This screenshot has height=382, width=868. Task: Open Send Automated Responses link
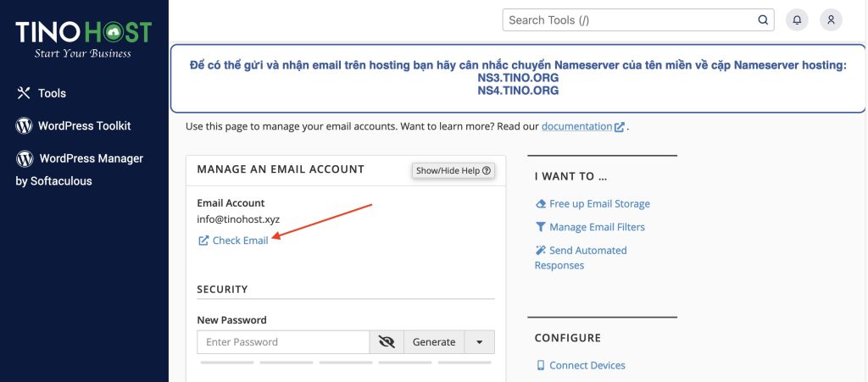coord(581,257)
